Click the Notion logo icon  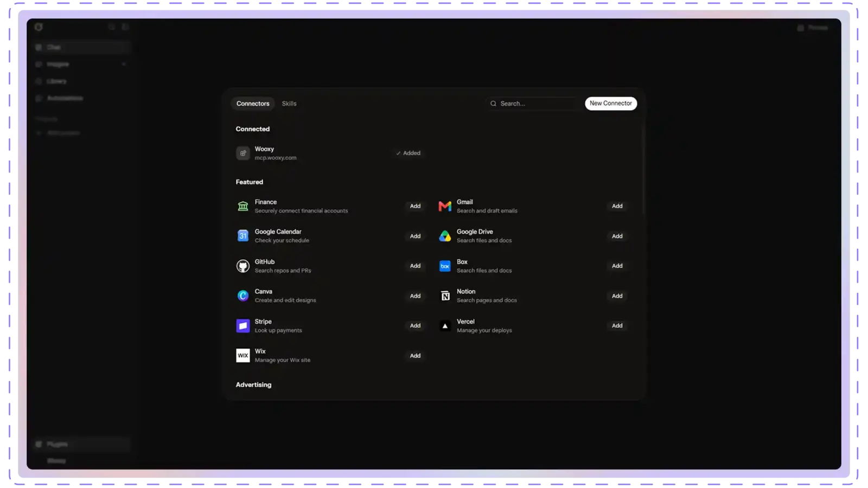click(x=445, y=296)
